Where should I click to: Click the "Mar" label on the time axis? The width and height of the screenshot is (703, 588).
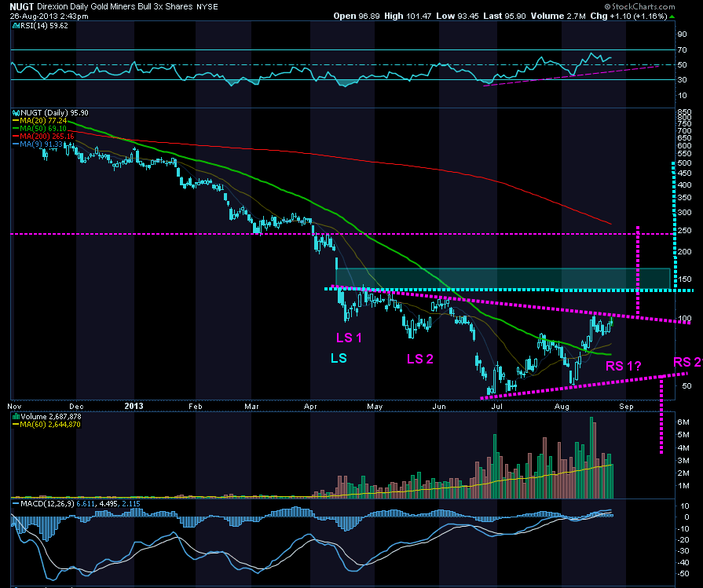click(x=251, y=407)
